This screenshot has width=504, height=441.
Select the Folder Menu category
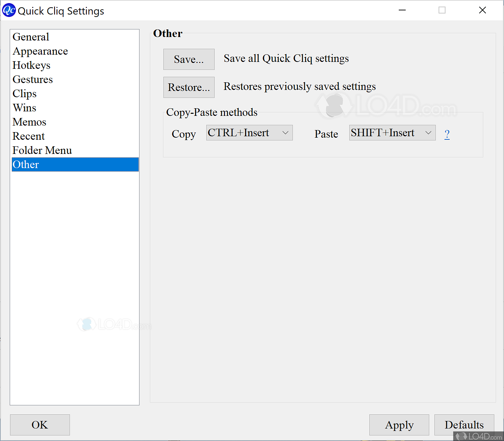(x=42, y=150)
